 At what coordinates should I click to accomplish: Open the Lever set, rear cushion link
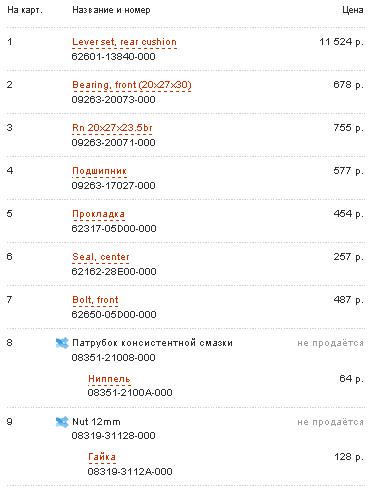pos(124,42)
